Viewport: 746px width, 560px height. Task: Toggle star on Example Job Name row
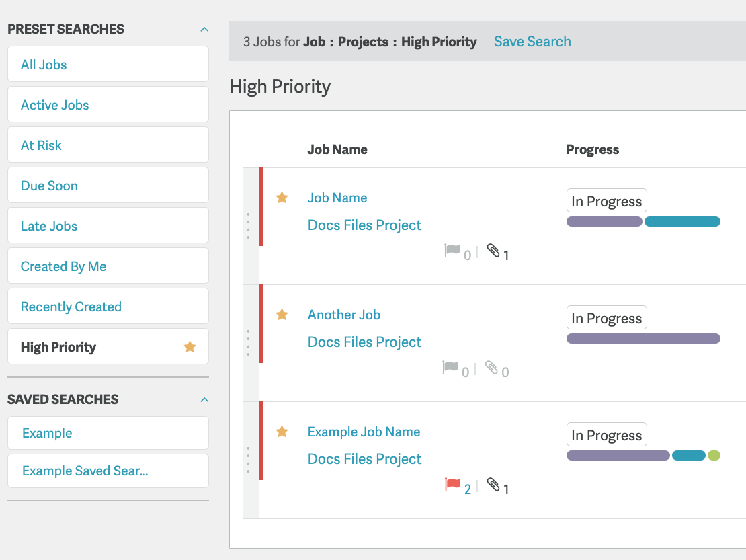click(x=282, y=431)
